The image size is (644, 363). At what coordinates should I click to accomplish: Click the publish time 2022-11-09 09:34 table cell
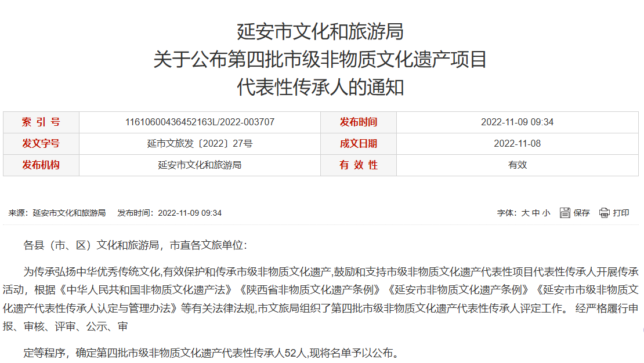click(x=517, y=122)
